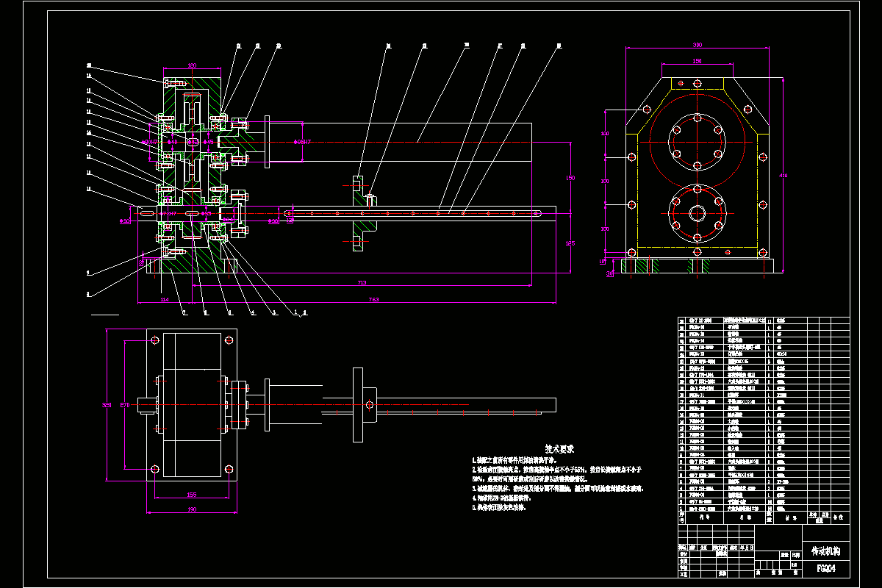Select the "713" length dimension
This screenshot has width=882, height=588.
click(x=362, y=282)
